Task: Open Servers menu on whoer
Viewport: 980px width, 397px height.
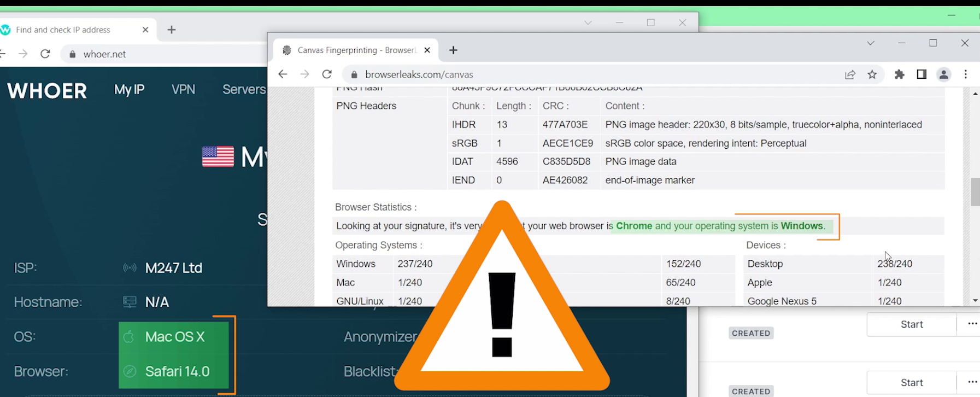Action: tap(244, 89)
